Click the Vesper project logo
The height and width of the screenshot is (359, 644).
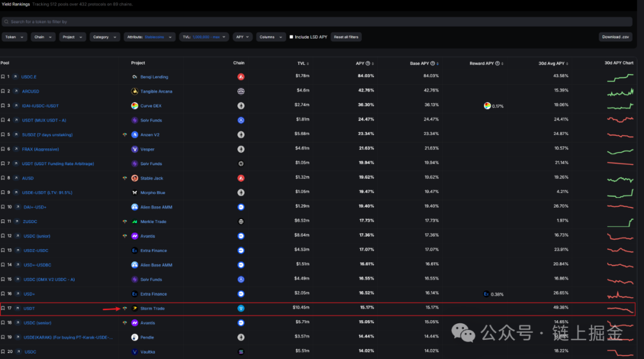(134, 149)
